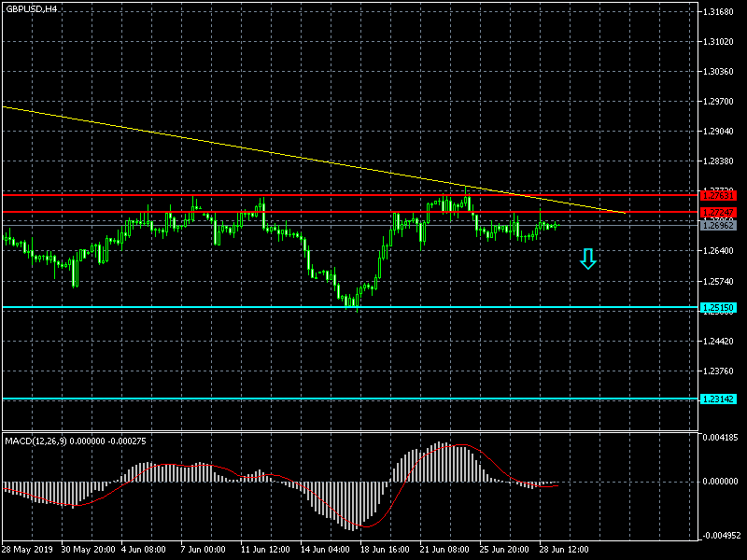Viewport: 747px width, 560px height.
Task: Select the 1.25150 cyan price tag
Action: click(718, 308)
